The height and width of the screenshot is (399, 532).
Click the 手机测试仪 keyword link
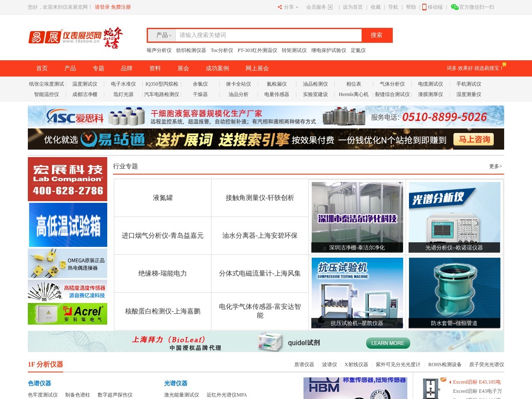[x=469, y=84]
